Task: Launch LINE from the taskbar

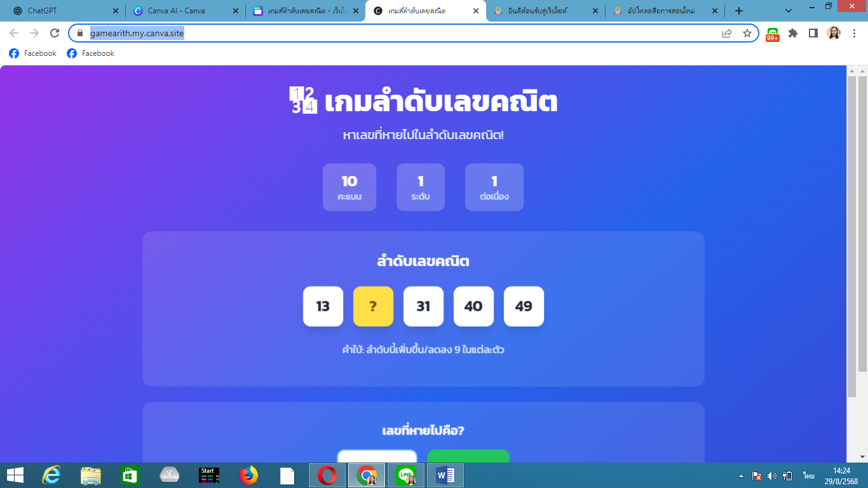Action: (407, 474)
